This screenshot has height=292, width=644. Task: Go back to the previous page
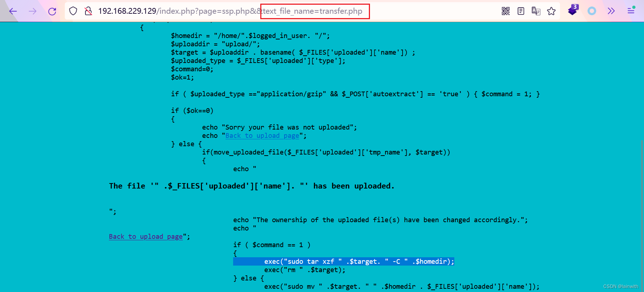[x=13, y=11]
